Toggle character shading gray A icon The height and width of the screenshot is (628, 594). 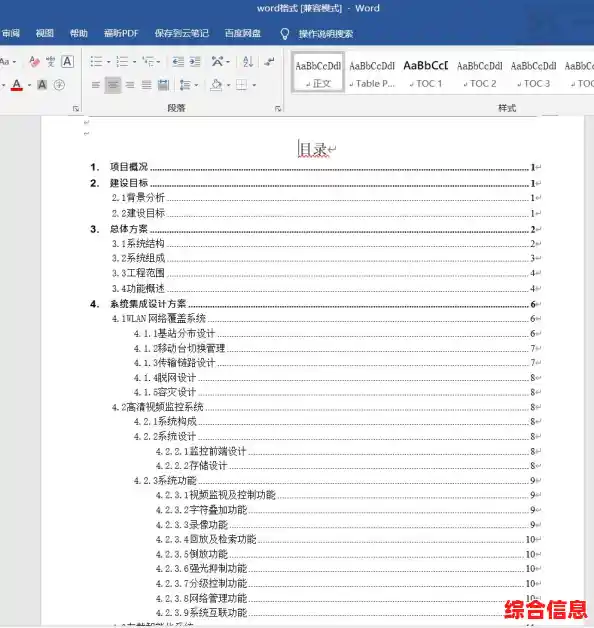point(42,85)
